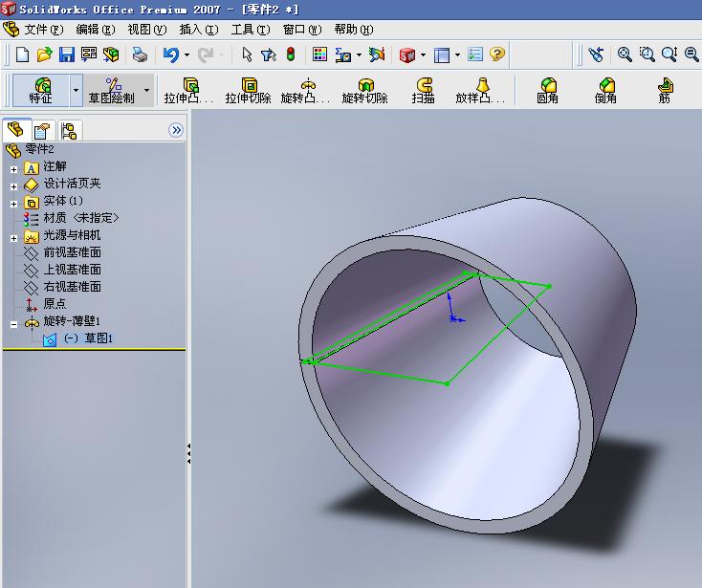This screenshot has height=588, width=702.
Task: Select 前视基准面 plane in the tree
Action: 63,252
